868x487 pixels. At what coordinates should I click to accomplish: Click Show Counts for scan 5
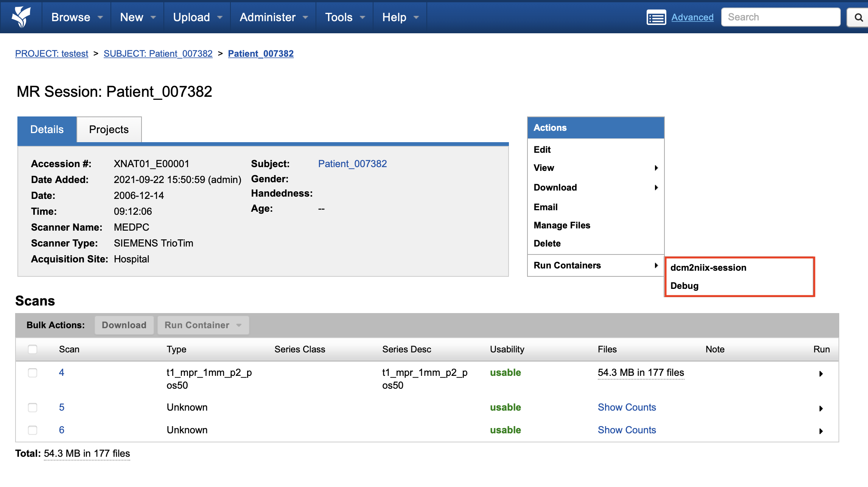[627, 407]
